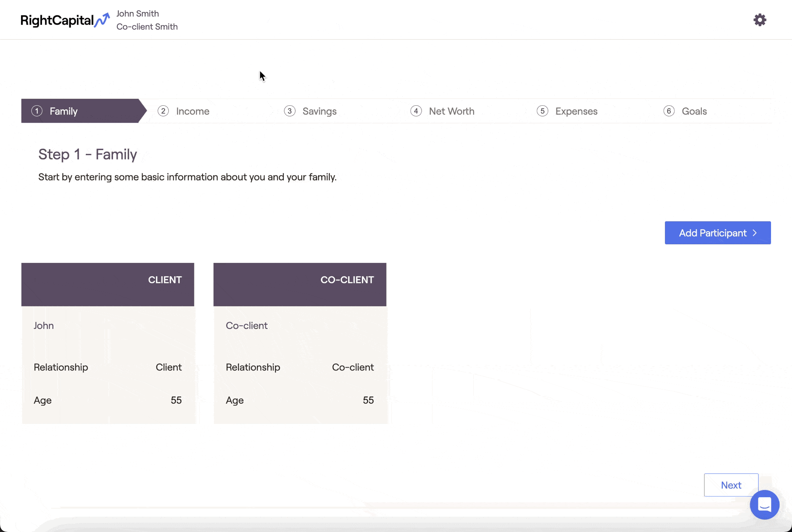Navigate to the Goals step
The image size is (792, 532).
(694, 111)
